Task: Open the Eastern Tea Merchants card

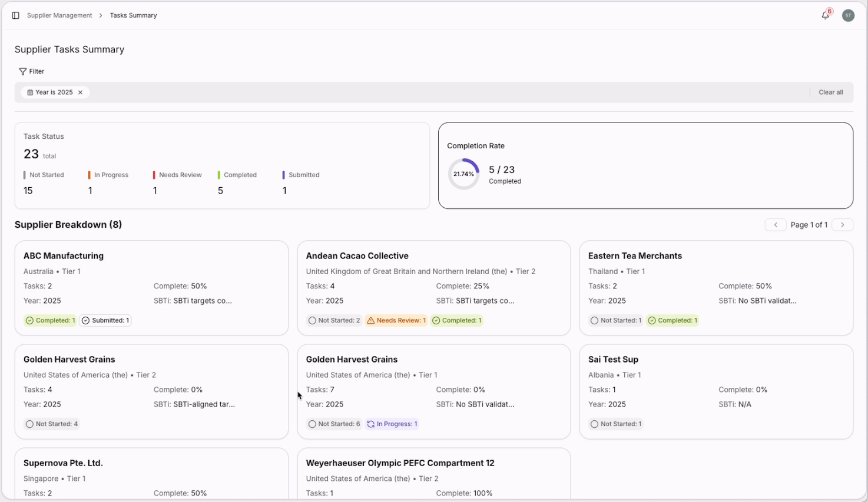Action: pyautogui.click(x=716, y=288)
